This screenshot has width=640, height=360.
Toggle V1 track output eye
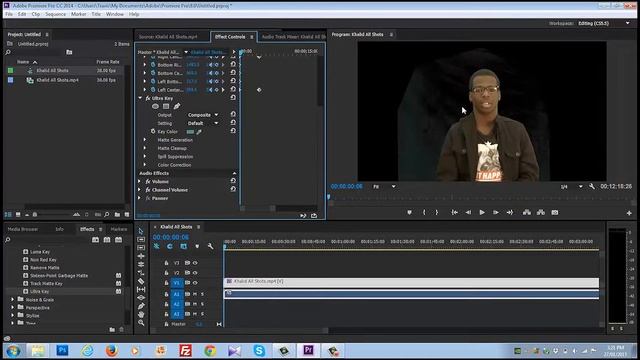[x=195, y=283]
